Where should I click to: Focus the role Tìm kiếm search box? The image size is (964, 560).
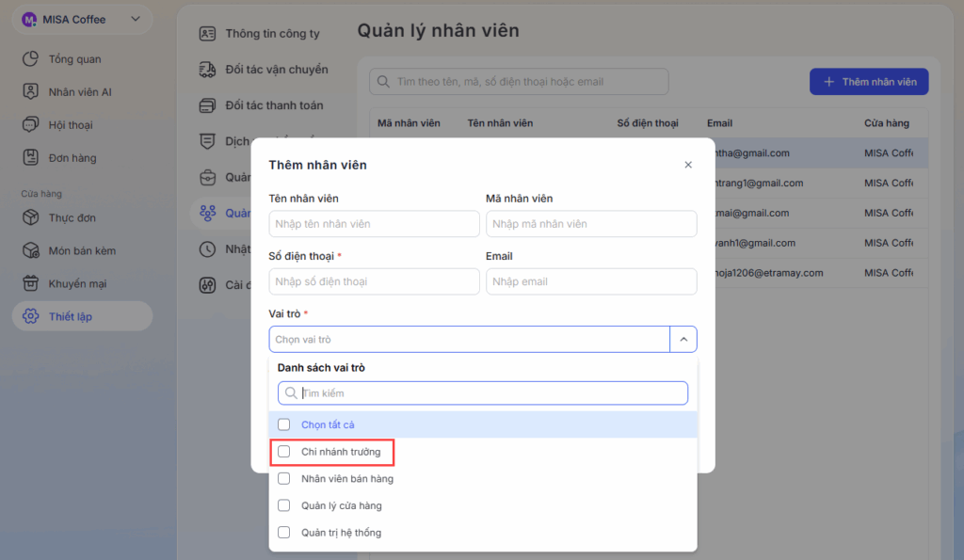click(x=490, y=392)
